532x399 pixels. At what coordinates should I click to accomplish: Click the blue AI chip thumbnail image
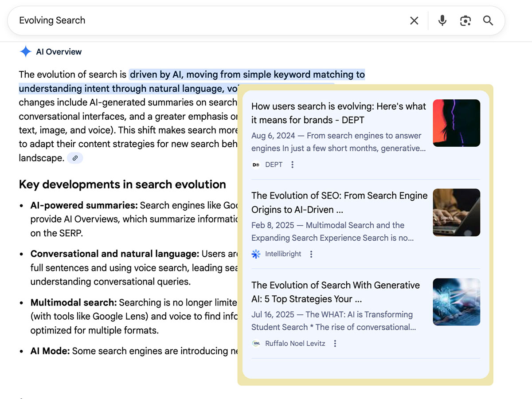456,302
